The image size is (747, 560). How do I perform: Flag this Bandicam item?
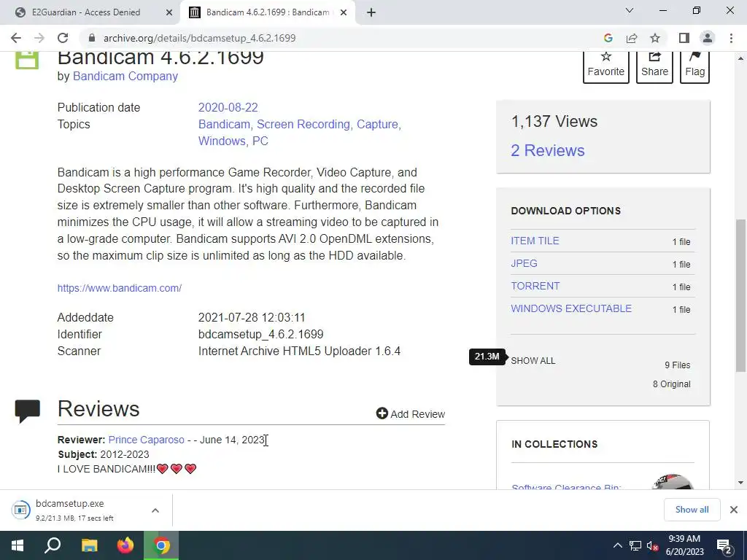[x=694, y=66]
